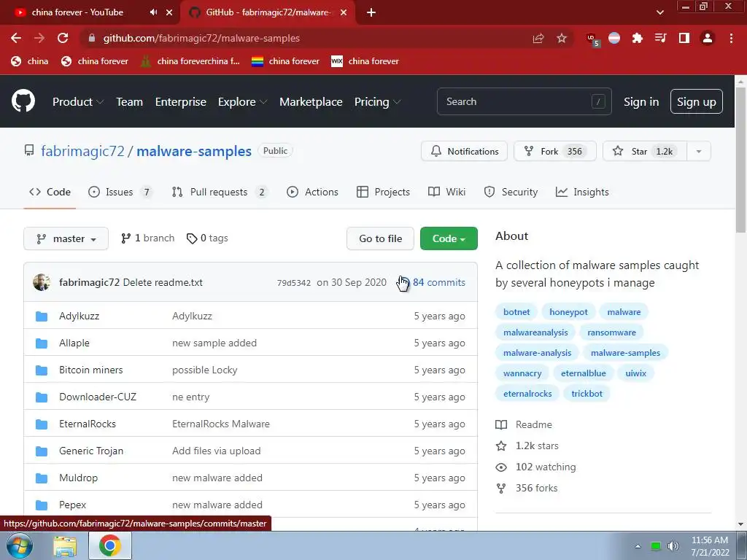Viewport: 747px width, 560px height.
Task: Click the ransomware topic tag
Action: click(x=611, y=332)
